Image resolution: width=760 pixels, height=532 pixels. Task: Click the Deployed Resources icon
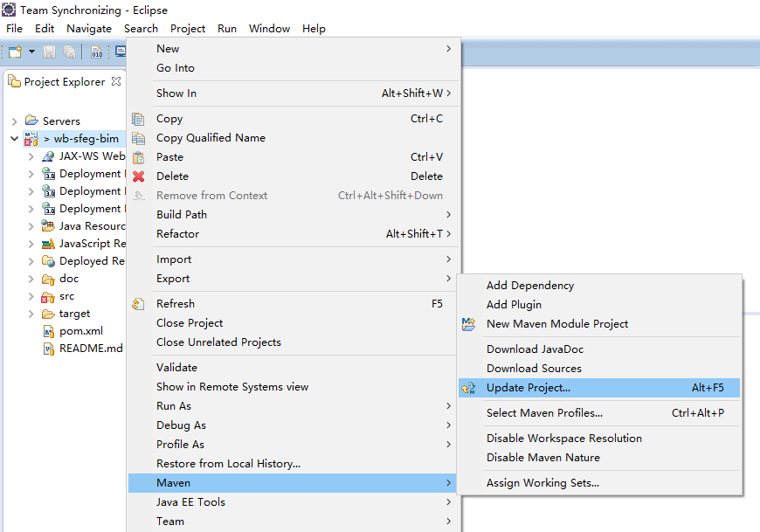click(48, 261)
